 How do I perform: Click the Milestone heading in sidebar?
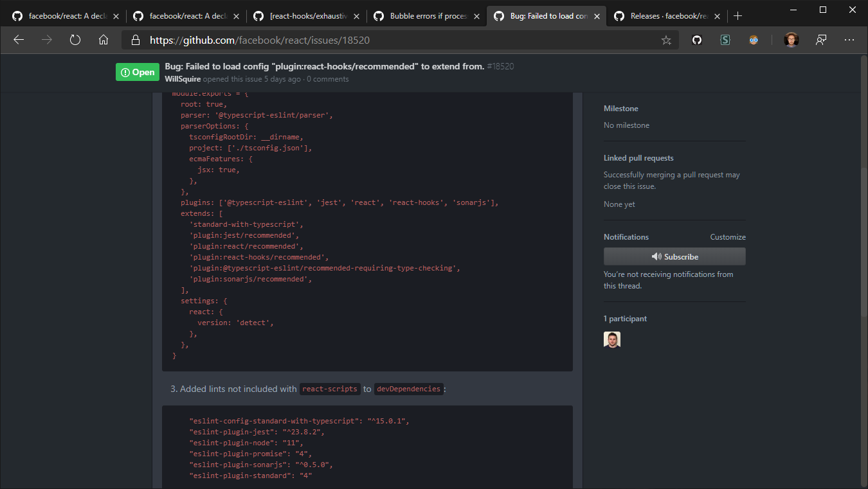click(621, 109)
